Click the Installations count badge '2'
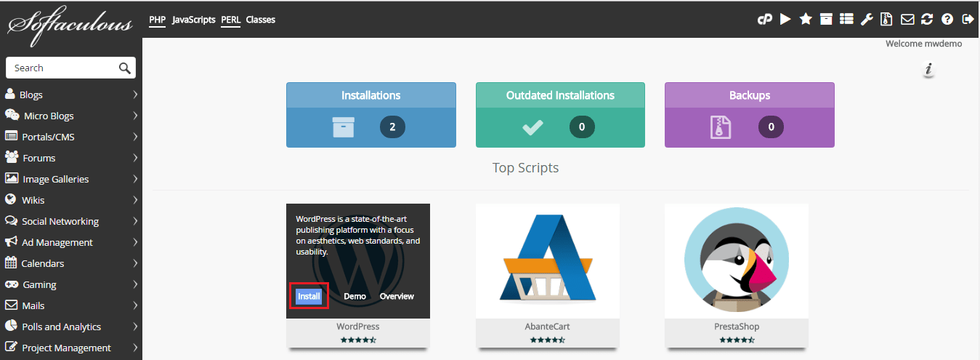 (x=392, y=127)
